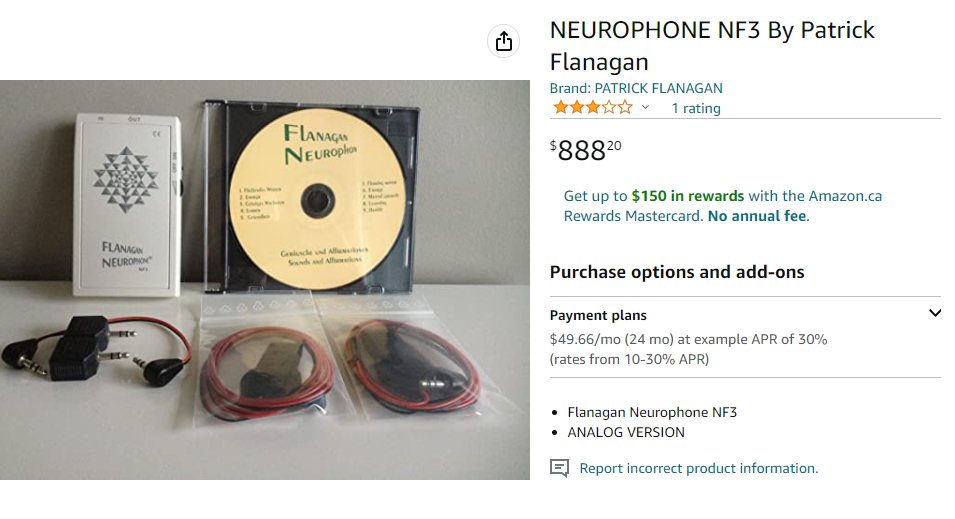Click the 1 rating link

(x=696, y=108)
